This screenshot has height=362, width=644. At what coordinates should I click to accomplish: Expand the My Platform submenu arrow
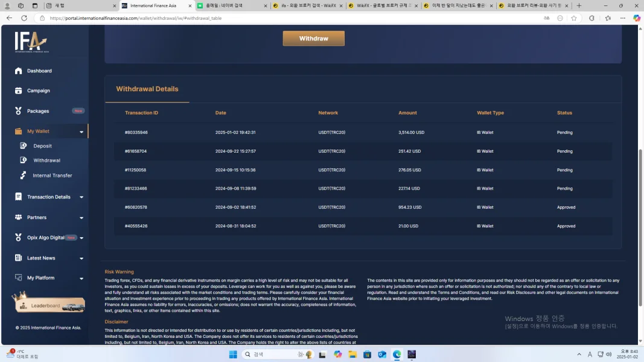pos(81,278)
